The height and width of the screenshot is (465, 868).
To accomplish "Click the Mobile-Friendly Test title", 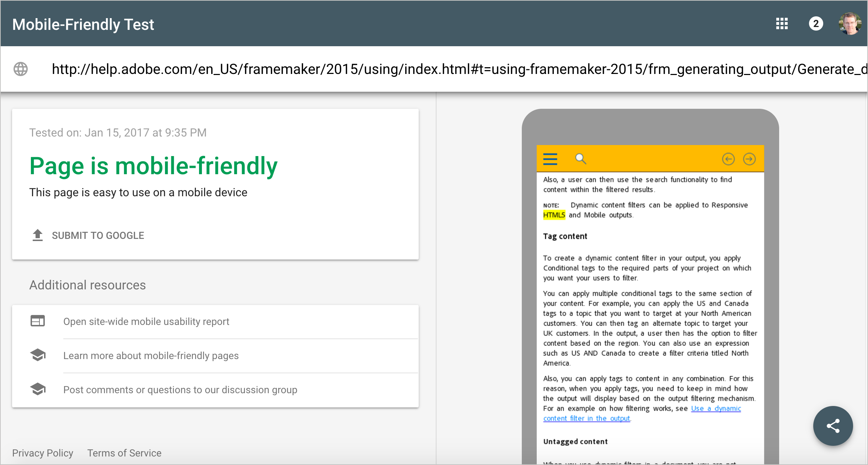I will (x=83, y=25).
